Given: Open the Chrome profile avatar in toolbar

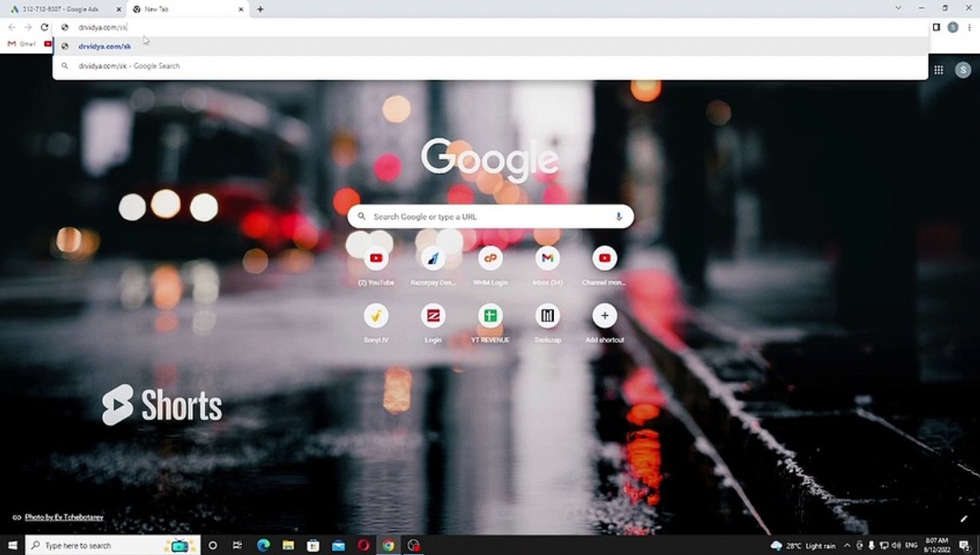Looking at the screenshot, I should point(953,27).
